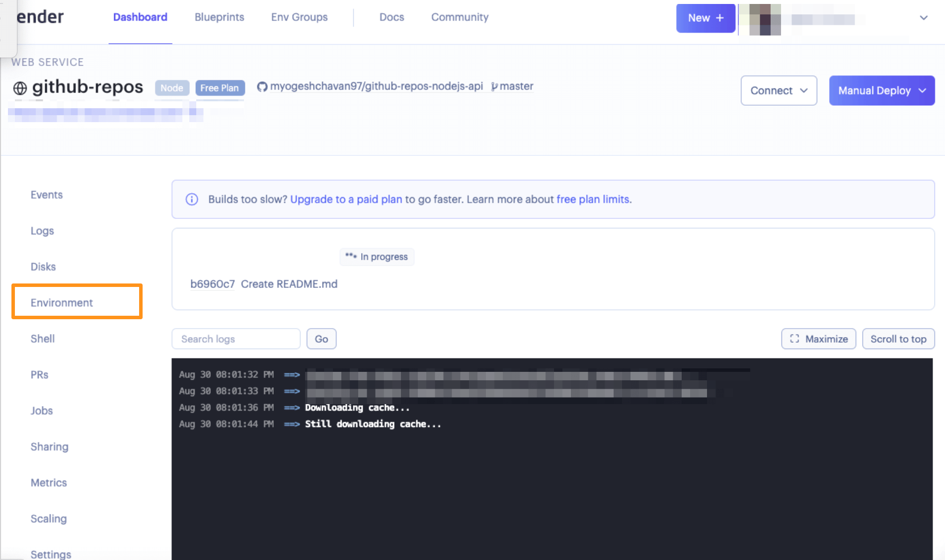Click the Search logs input field
This screenshot has width=945, height=560.
pos(236,339)
